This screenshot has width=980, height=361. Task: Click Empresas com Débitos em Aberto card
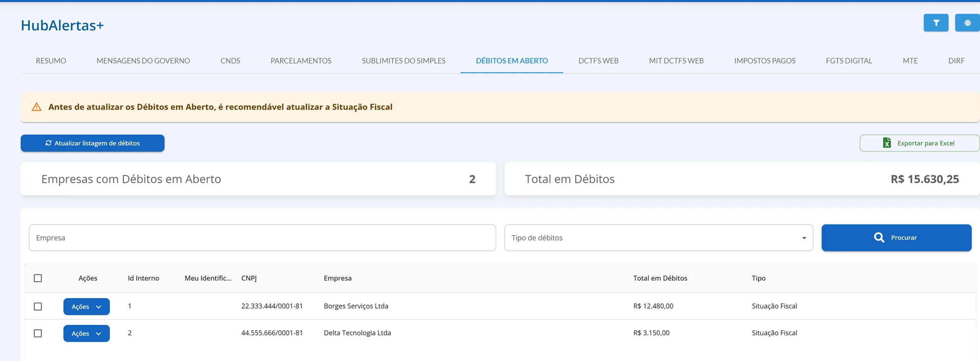[x=258, y=179]
